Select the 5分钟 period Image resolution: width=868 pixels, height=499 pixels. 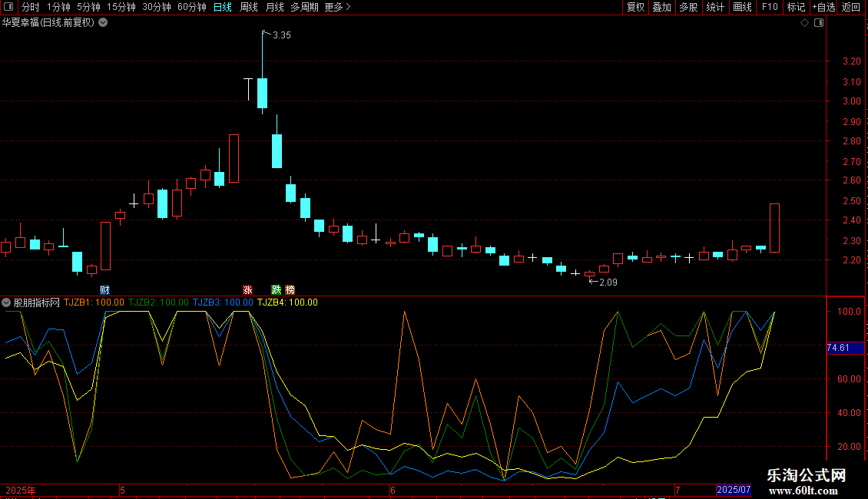coord(88,7)
